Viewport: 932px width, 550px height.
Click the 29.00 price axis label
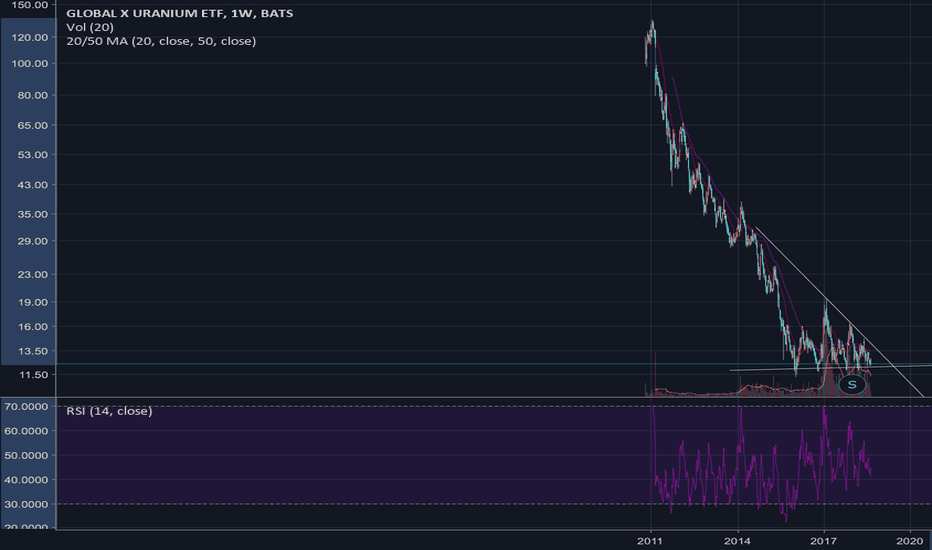tap(33, 241)
